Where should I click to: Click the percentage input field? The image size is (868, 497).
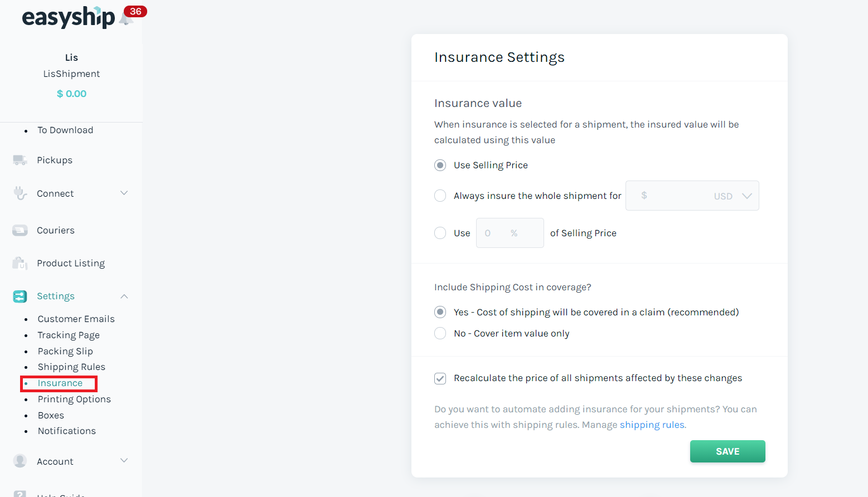[x=510, y=233]
